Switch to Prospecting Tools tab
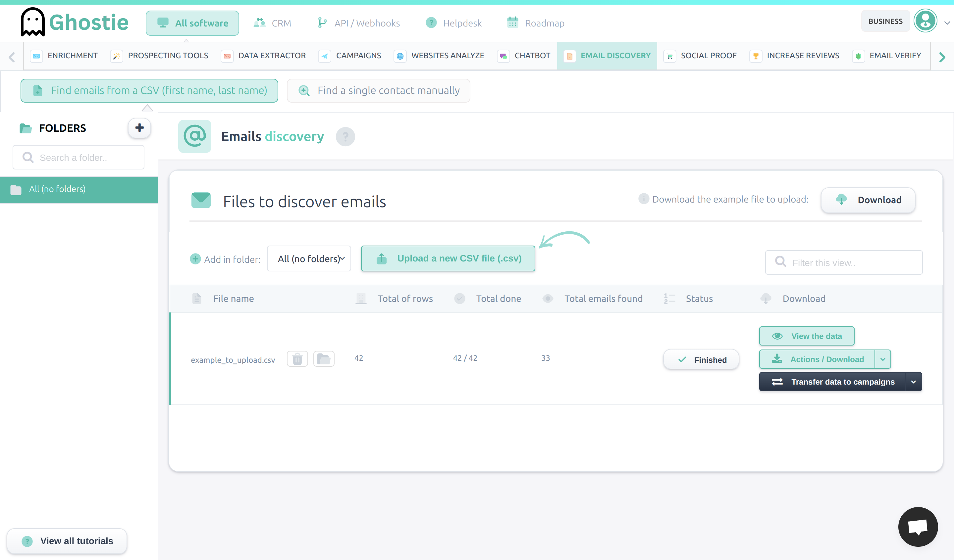Image resolution: width=954 pixels, height=560 pixels. click(159, 56)
